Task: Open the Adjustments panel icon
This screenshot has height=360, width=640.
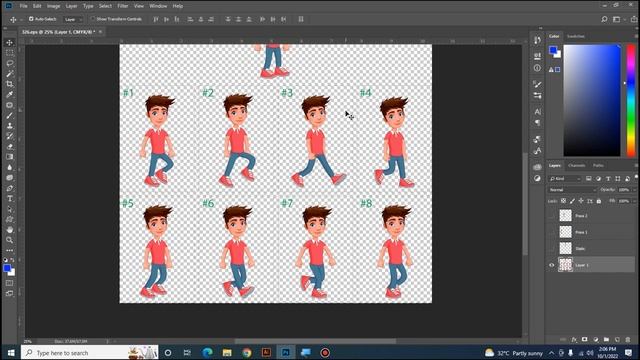Action: [x=537, y=178]
